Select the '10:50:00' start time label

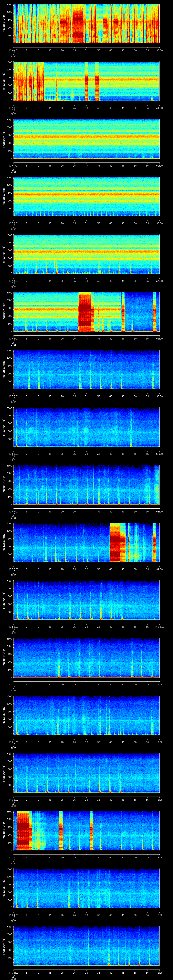13,108
